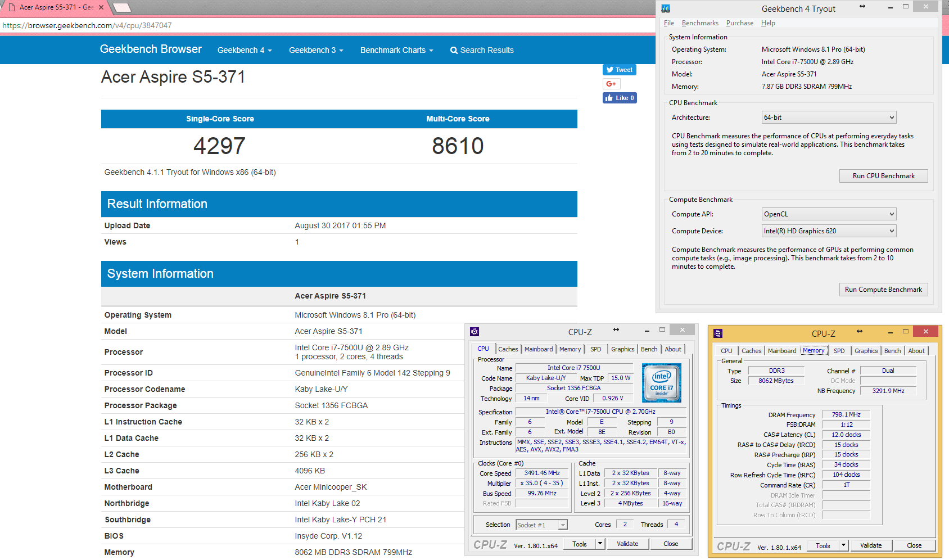Screen dimensions: 949x560
Task: Click the browser address bar URL
Action: [87, 25]
